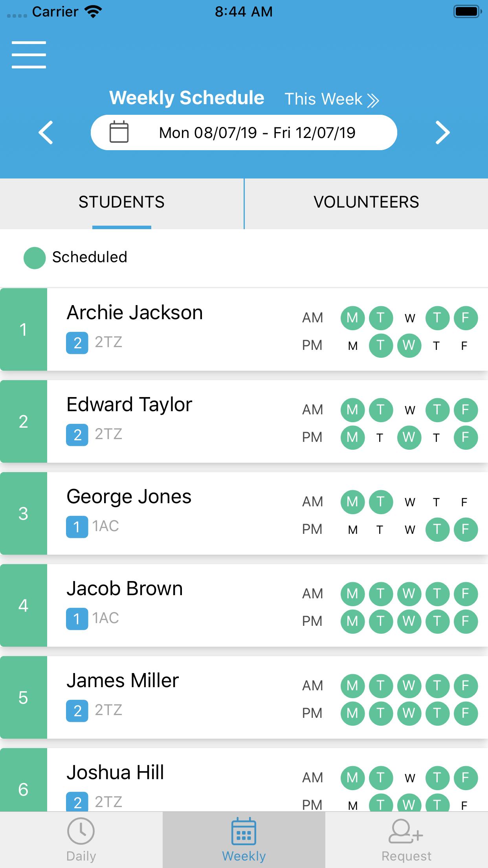Tap the calendar icon in date field

click(x=119, y=132)
